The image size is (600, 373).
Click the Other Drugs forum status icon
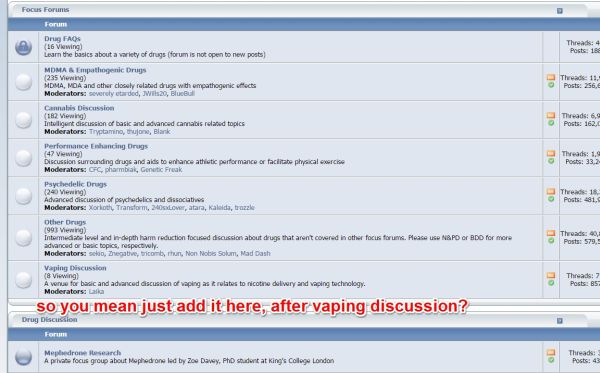tap(23, 238)
